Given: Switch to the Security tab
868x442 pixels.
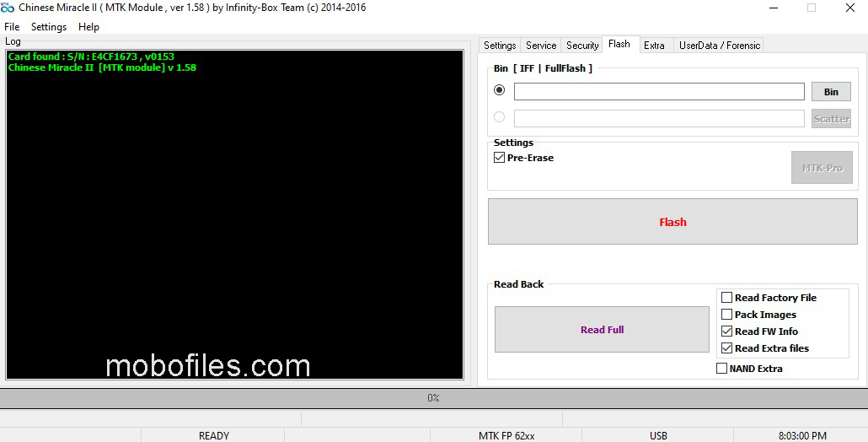Looking at the screenshot, I should pos(582,46).
